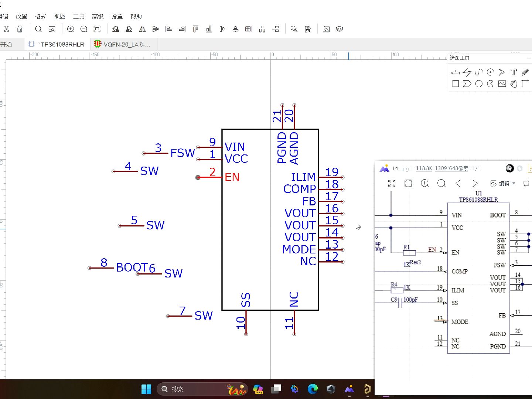Click the delete trash can icon

pos(20,29)
